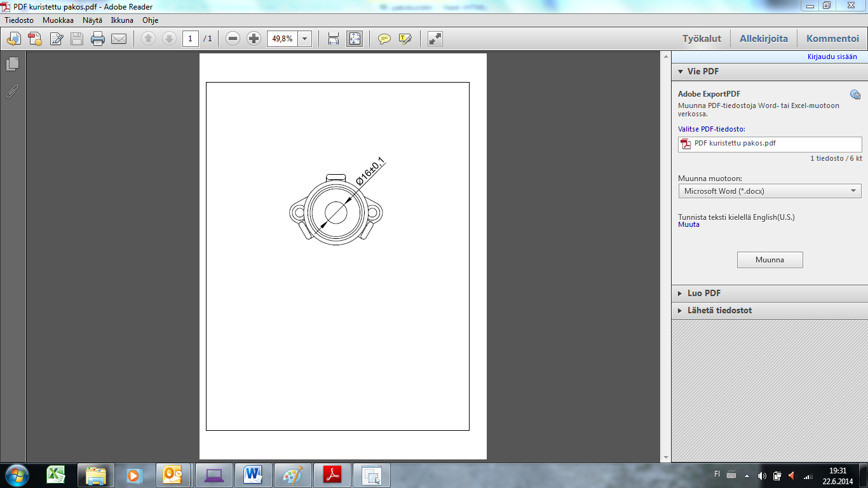
Task: Select the PDF kuristettu pakos.pdf file entry
Action: point(770,144)
